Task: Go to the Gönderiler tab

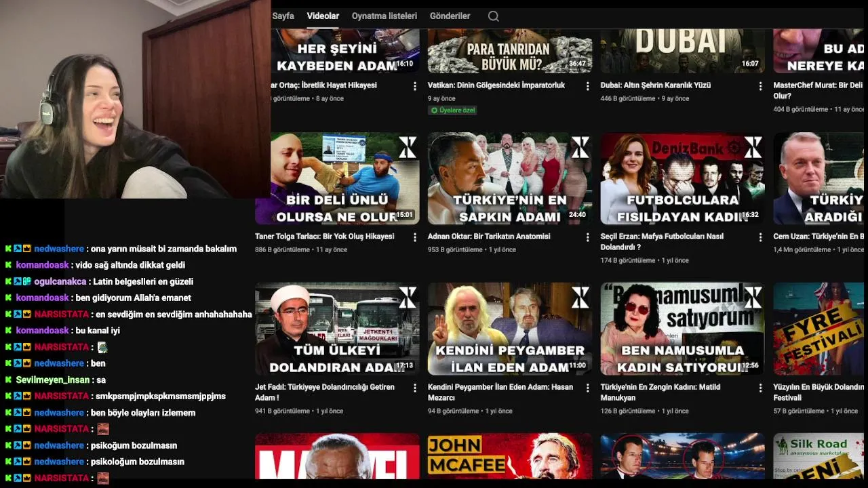Action: coord(450,16)
